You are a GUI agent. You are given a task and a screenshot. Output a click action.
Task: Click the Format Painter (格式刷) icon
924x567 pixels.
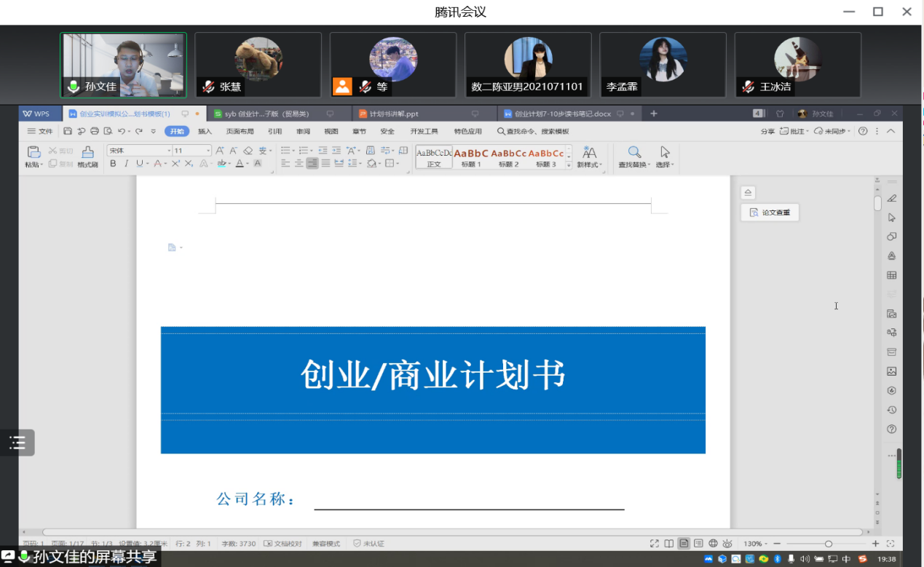tap(87, 152)
